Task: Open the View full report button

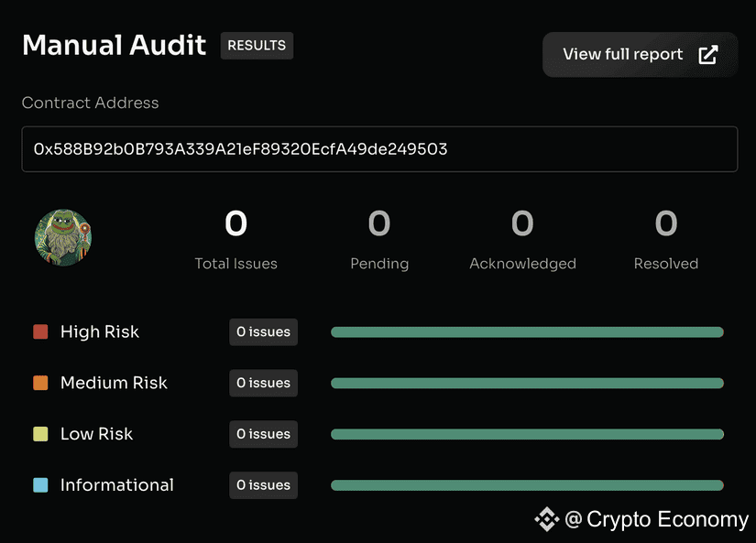Action: (640, 54)
